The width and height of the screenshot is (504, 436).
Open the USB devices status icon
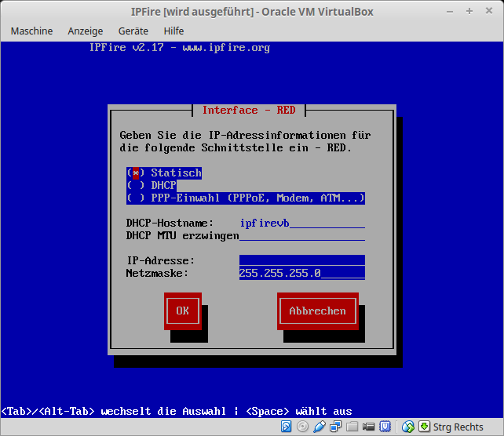point(320,427)
